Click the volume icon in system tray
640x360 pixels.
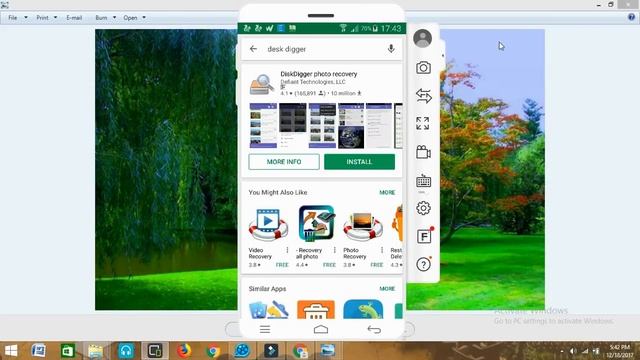(573, 351)
